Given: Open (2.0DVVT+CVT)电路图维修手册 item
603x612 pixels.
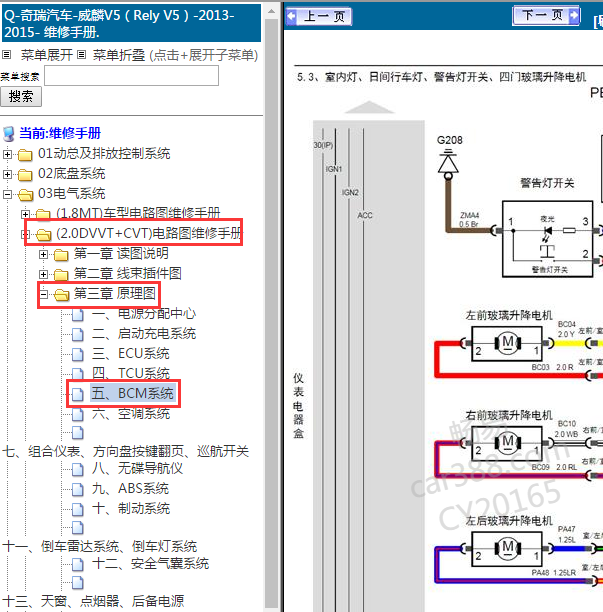Looking at the screenshot, I should (x=149, y=233).
